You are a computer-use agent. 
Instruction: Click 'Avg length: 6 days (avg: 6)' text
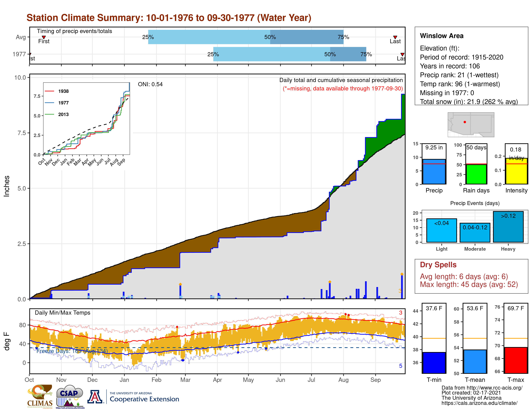(464, 277)
